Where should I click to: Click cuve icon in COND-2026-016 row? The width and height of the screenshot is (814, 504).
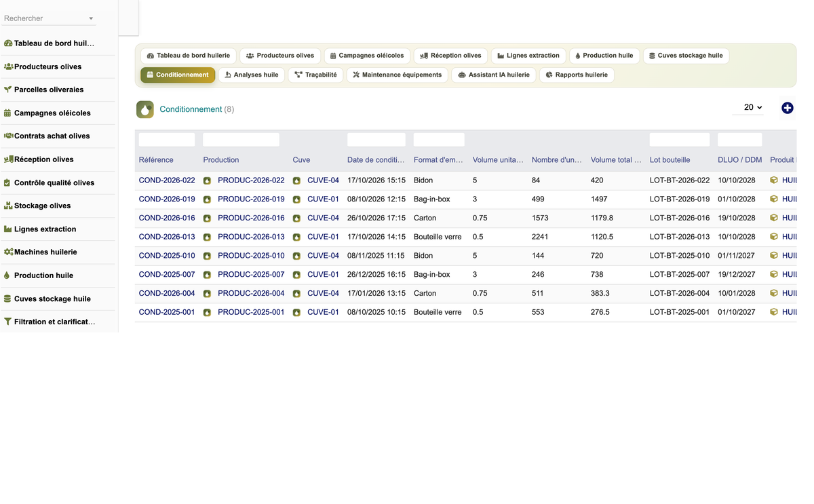pyautogui.click(x=296, y=218)
